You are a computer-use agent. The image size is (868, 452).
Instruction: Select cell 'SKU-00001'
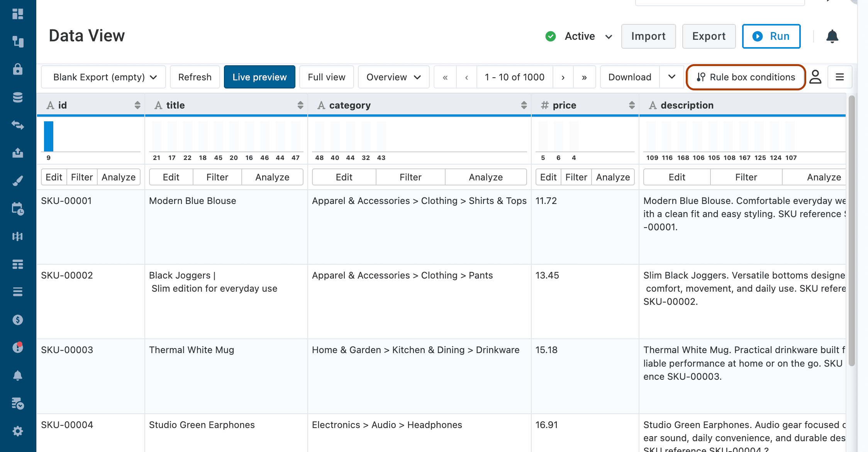click(91, 227)
